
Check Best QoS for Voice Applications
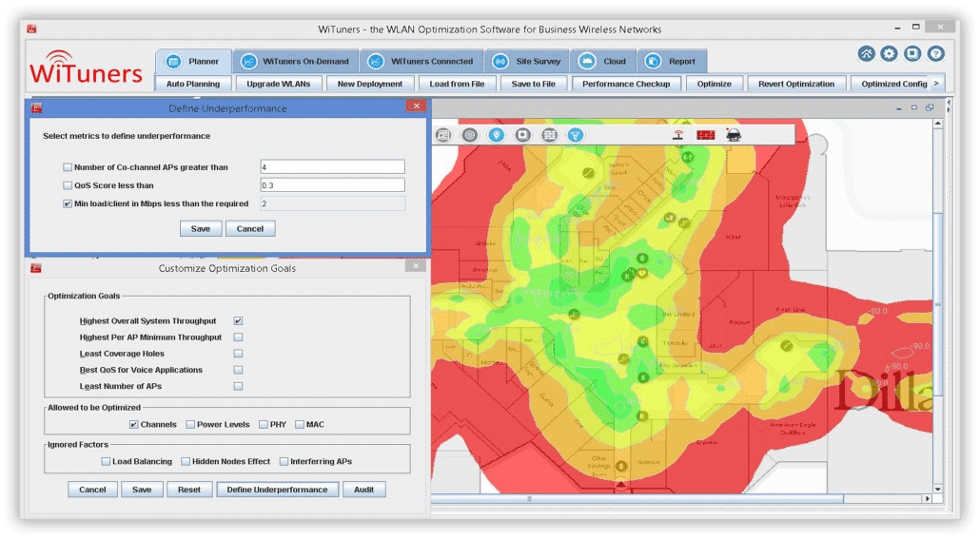click(238, 370)
